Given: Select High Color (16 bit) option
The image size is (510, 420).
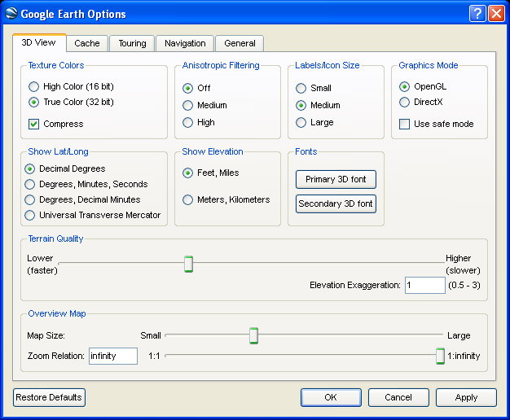Looking at the screenshot, I should [33, 86].
